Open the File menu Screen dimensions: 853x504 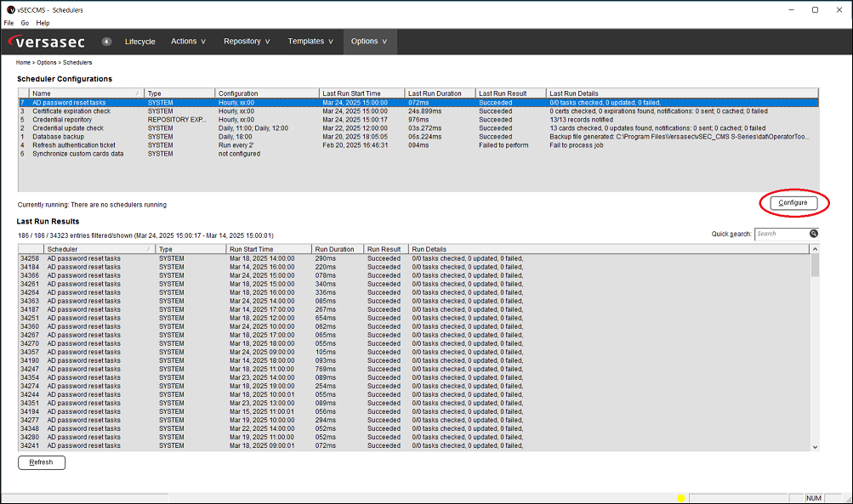point(9,23)
